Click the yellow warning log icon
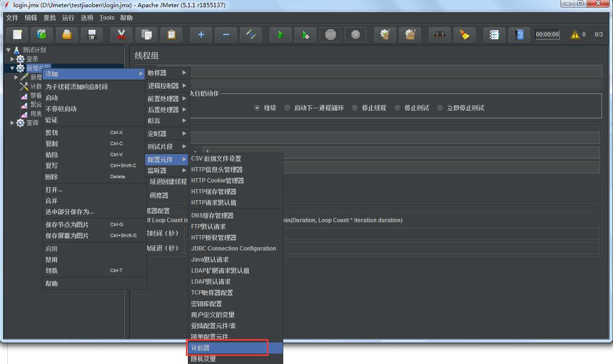Image resolution: width=613 pixels, height=364 pixels. (575, 34)
